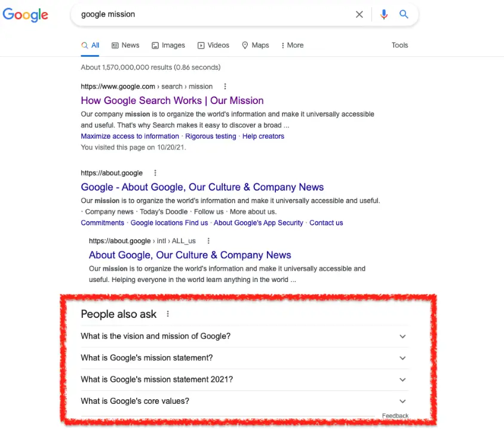The width and height of the screenshot is (504, 429).
Task: Click the three-dot icon next to People also ask
Action: click(168, 314)
